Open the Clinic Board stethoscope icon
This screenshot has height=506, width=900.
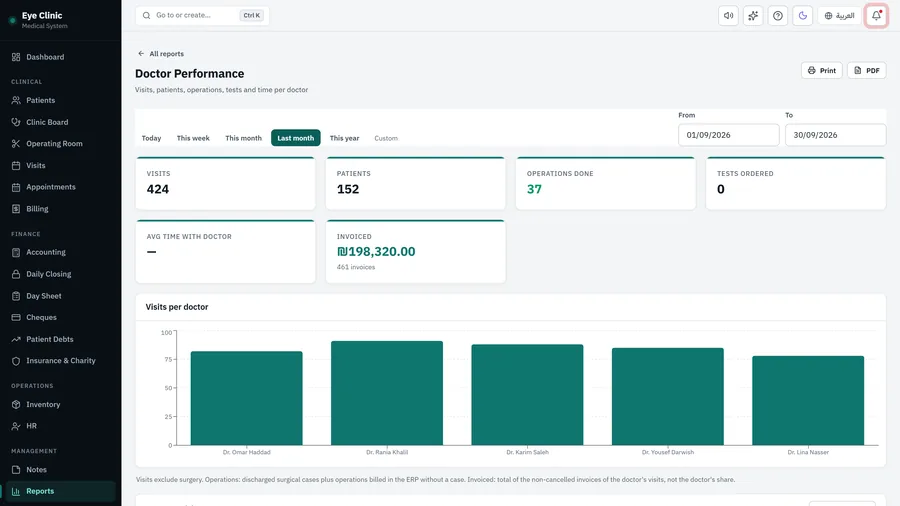tap(16, 122)
